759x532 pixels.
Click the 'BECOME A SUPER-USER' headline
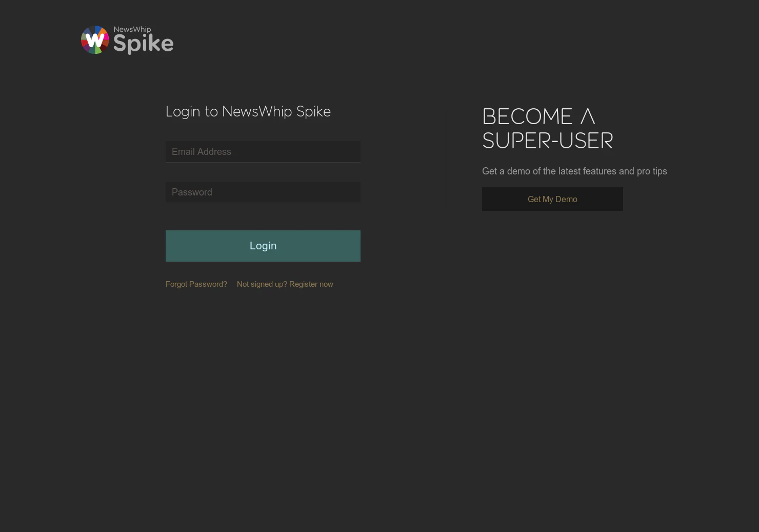547,128
